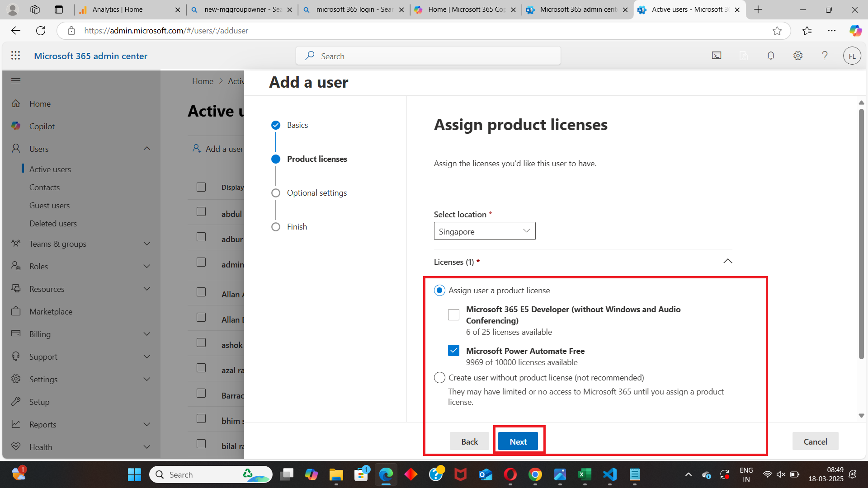Screen dimensions: 868x488
Task: Launch Excel from taskbar
Action: click(x=585, y=474)
